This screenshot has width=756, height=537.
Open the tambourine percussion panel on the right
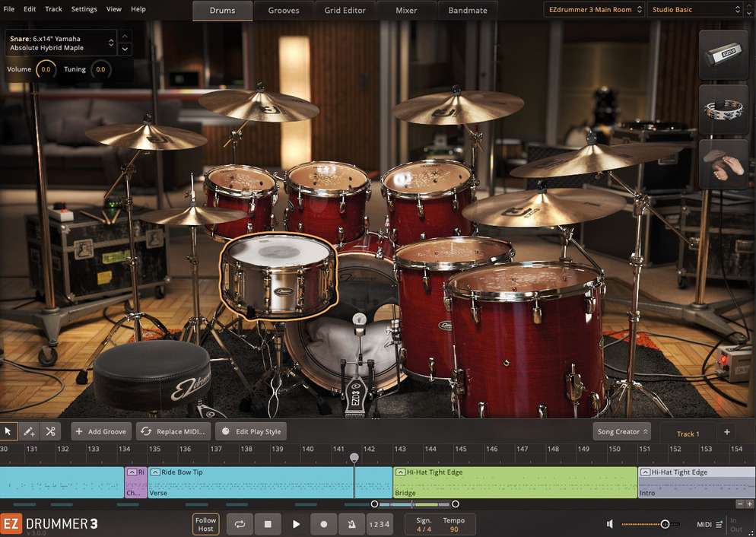pyautogui.click(x=723, y=109)
